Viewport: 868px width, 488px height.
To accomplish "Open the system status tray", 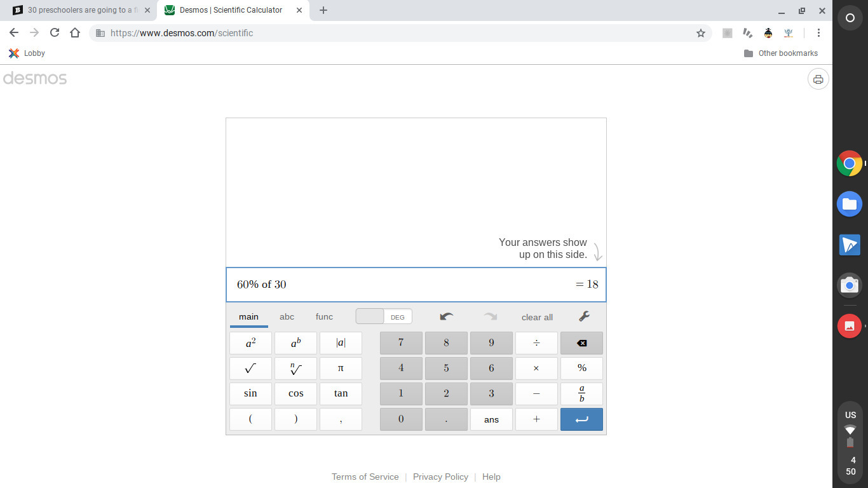I will pyautogui.click(x=850, y=441).
